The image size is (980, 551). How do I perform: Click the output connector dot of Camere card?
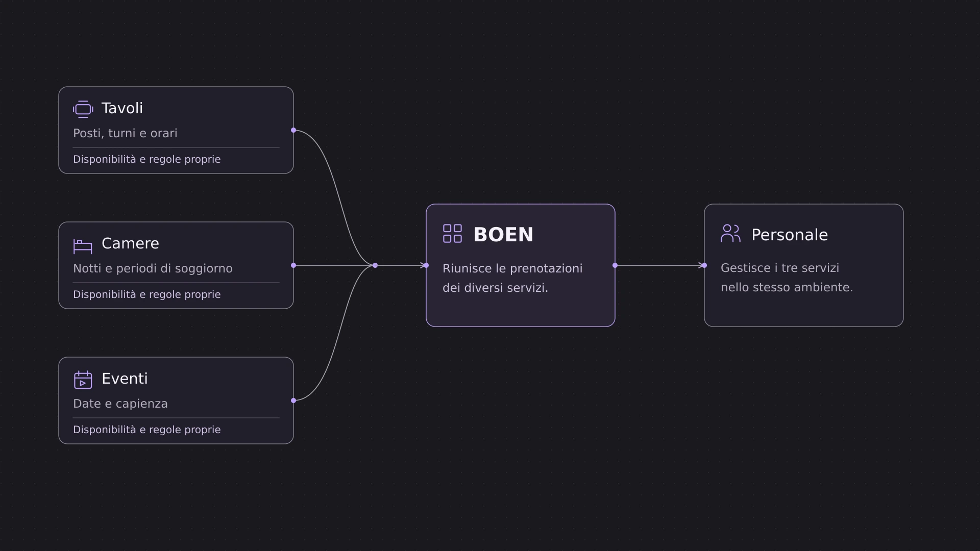[293, 265]
